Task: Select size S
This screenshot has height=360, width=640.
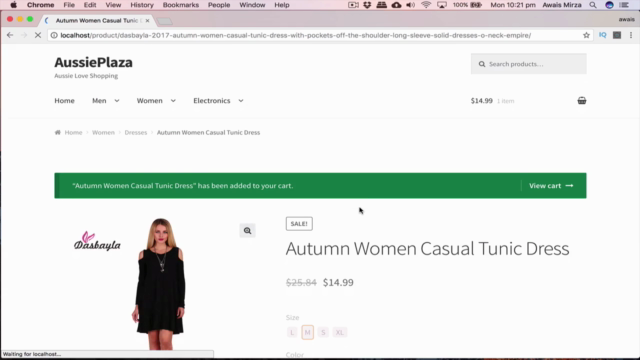Action: point(323,332)
